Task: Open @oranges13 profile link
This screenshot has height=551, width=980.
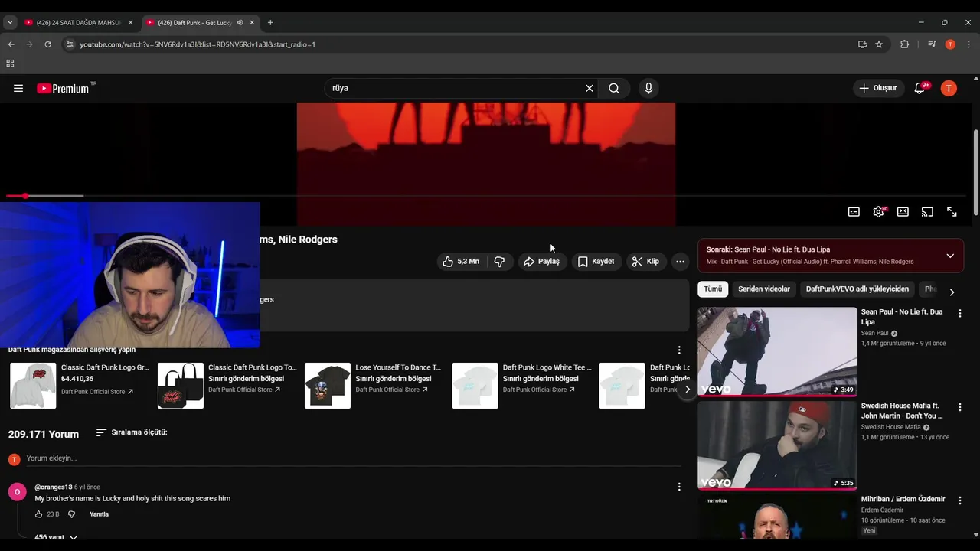Action: pyautogui.click(x=54, y=487)
